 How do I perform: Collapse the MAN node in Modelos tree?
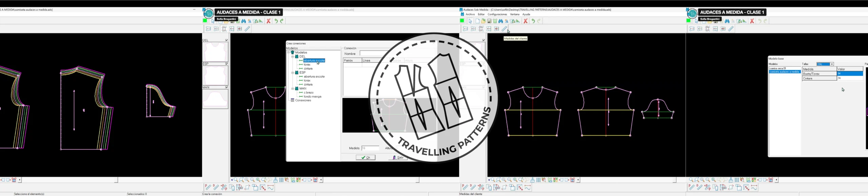pos(293,89)
